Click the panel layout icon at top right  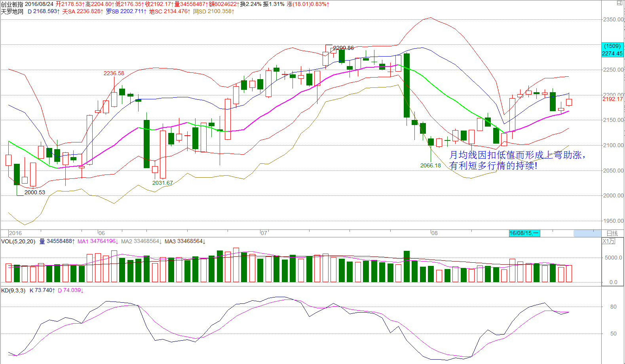pyautogui.click(x=619, y=3)
